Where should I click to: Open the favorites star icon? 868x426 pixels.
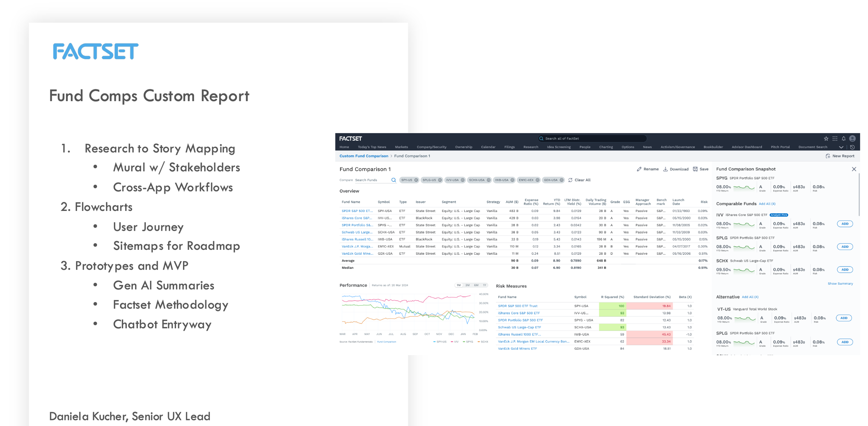pos(826,139)
